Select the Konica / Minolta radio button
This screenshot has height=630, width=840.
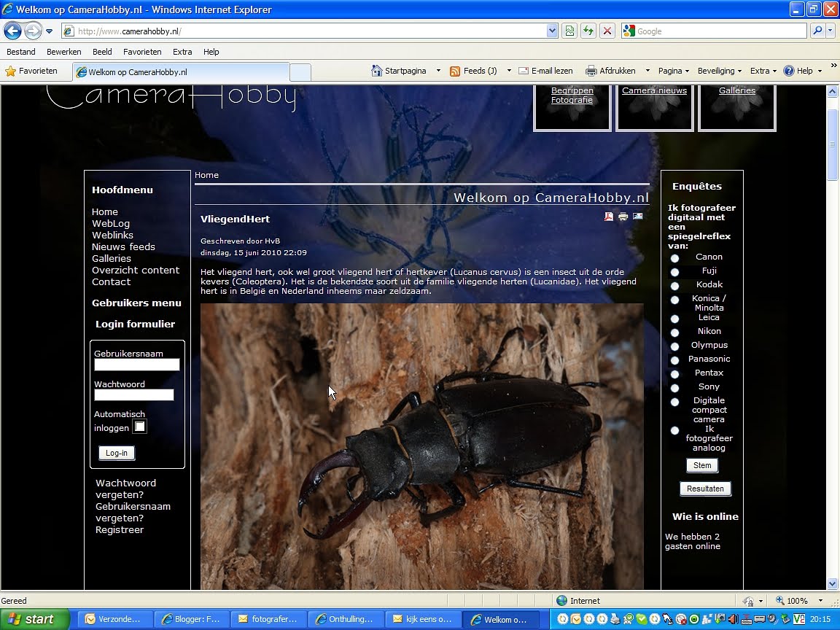point(675,300)
